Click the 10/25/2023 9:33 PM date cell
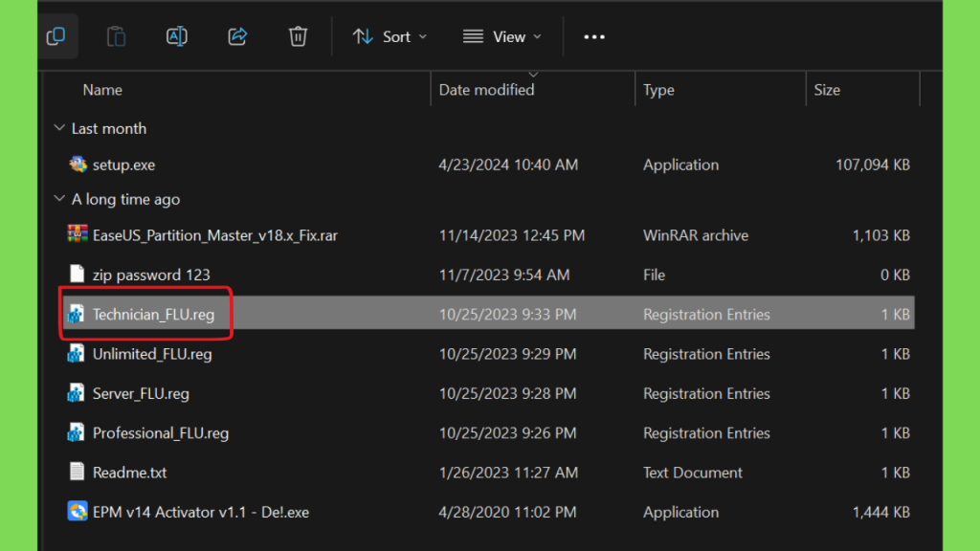 coord(507,314)
